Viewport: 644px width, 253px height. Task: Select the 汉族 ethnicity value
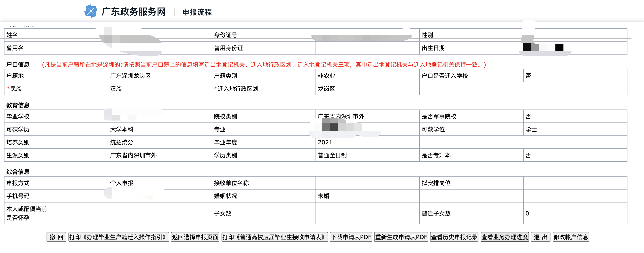coord(116,89)
